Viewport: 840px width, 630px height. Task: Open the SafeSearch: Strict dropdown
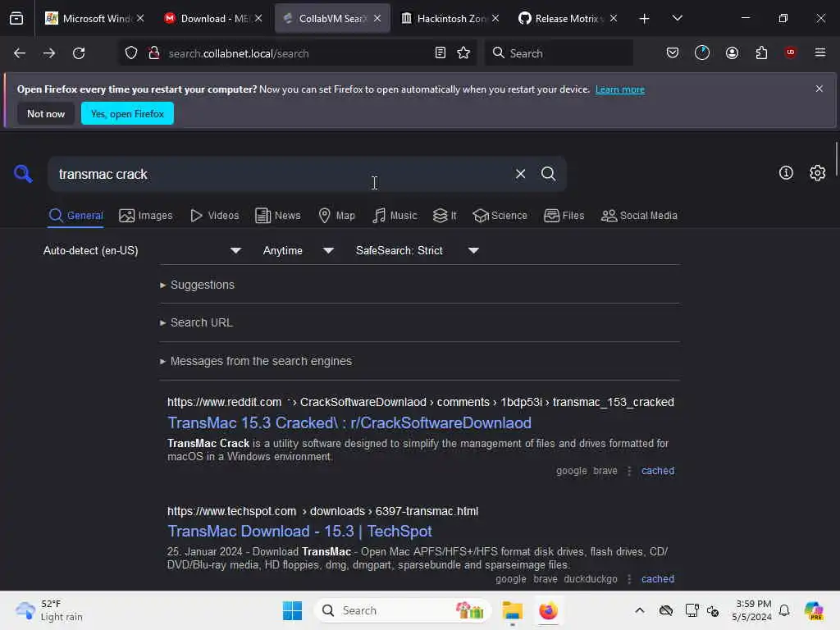tap(417, 250)
